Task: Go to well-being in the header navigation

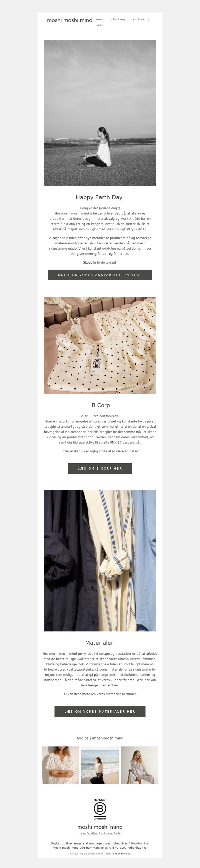Action: (141, 20)
